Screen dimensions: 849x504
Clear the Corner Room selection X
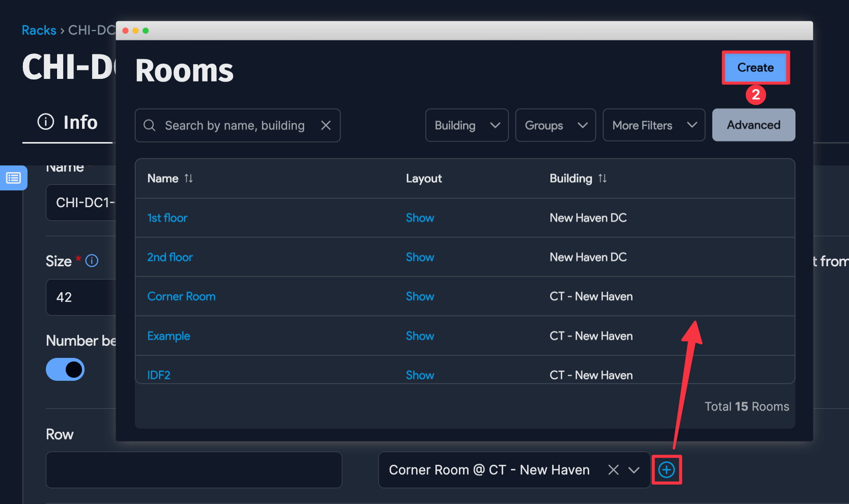click(613, 470)
